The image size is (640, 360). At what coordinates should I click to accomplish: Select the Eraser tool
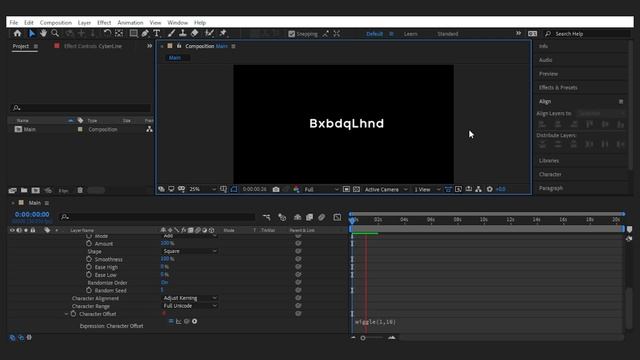tap(195, 33)
